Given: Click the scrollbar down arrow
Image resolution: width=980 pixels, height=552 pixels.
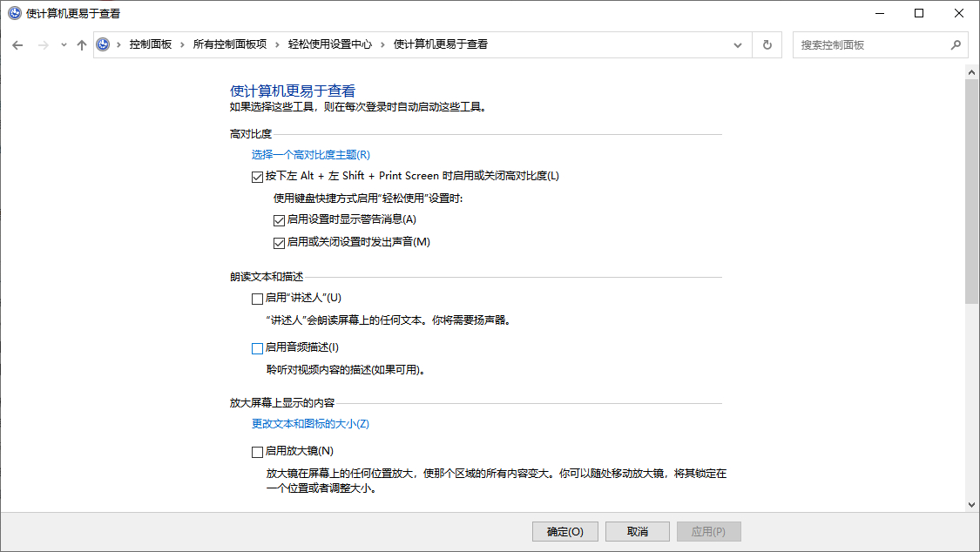Looking at the screenshot, I should pyautogui.click(x=972, y=503).
